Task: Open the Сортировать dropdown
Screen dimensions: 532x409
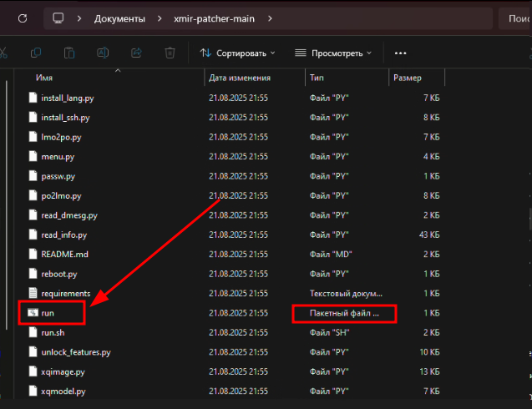Action: point(238,53)
